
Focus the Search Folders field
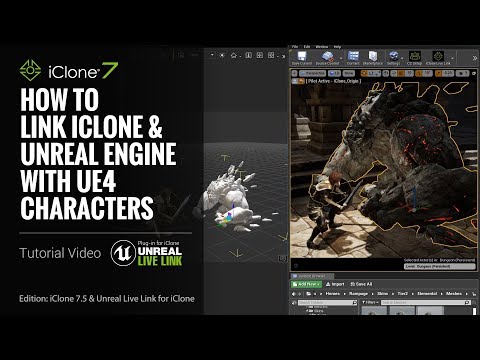(327, 303)
